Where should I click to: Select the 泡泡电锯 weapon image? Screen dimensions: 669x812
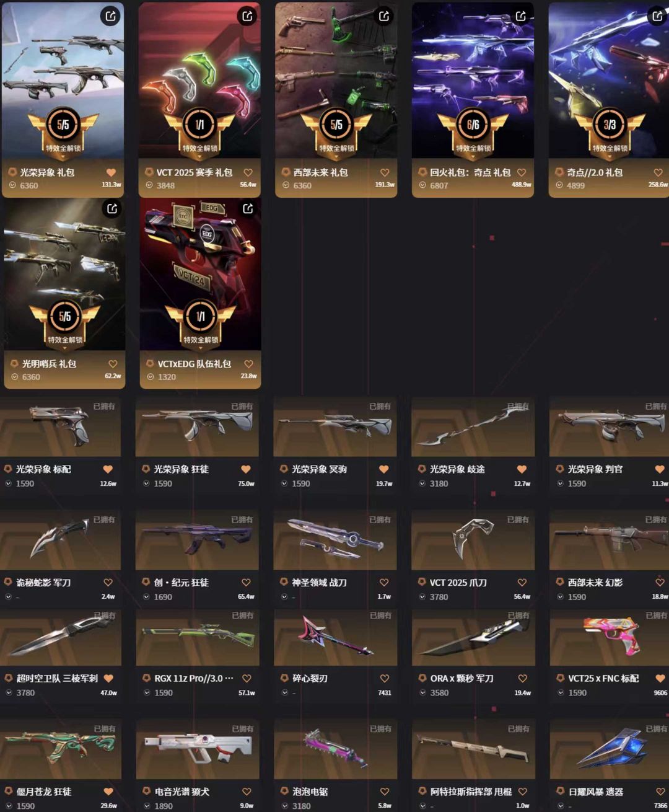pos(335,749)
